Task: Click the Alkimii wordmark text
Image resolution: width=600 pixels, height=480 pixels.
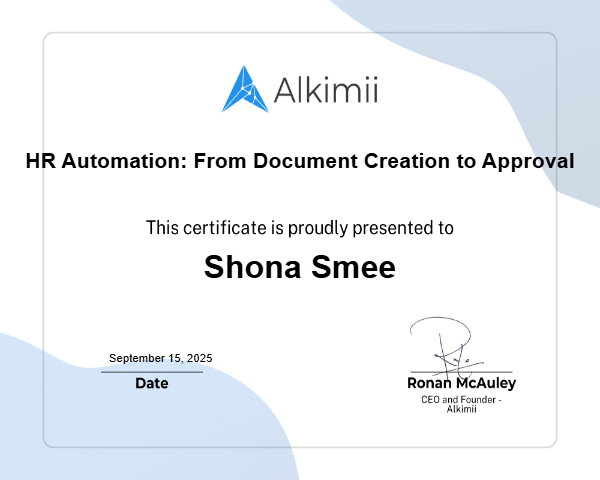Action: tap(326, 90)
